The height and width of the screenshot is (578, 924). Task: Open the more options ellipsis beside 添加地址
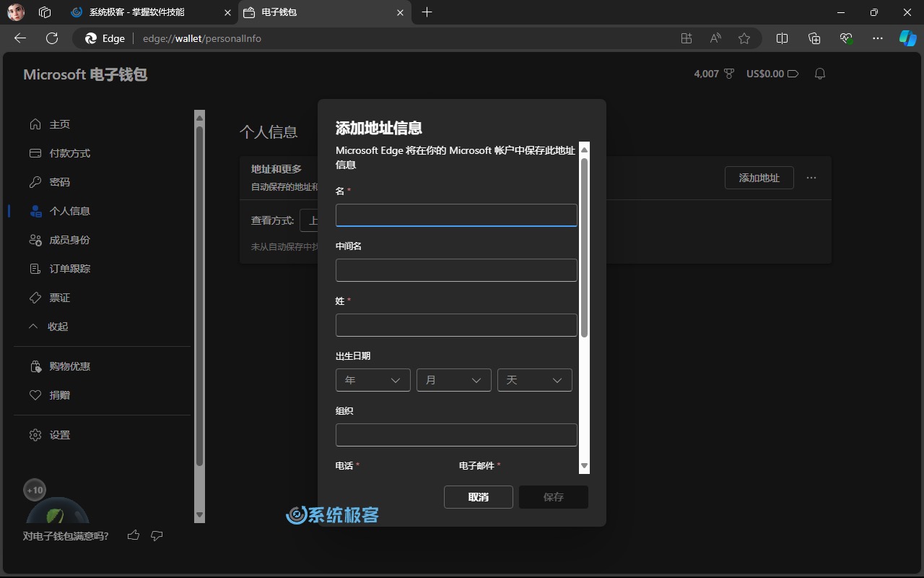tap(811, 178)
